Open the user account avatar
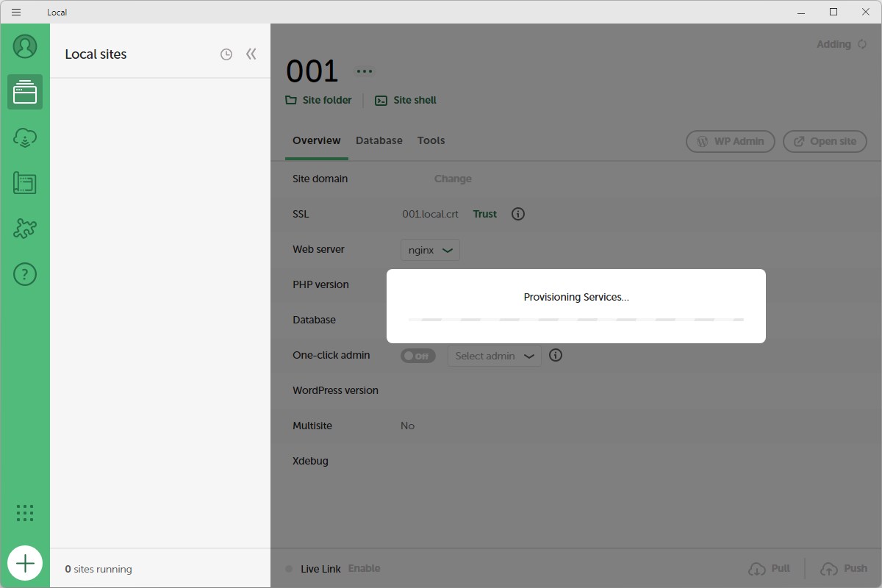This screenshot has height=588, width=882. click(25, 46)
